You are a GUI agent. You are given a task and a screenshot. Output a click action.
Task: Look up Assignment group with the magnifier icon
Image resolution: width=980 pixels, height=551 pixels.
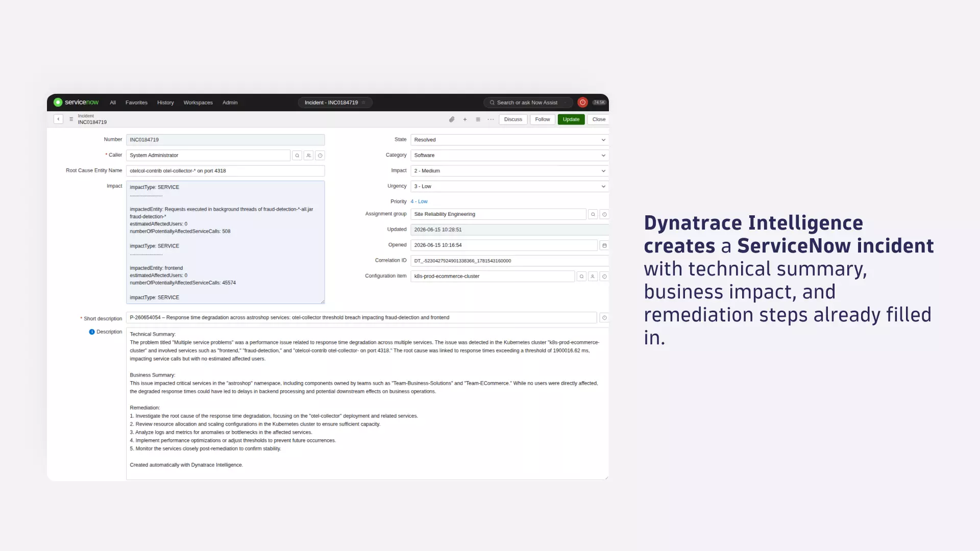coord(593,214)
